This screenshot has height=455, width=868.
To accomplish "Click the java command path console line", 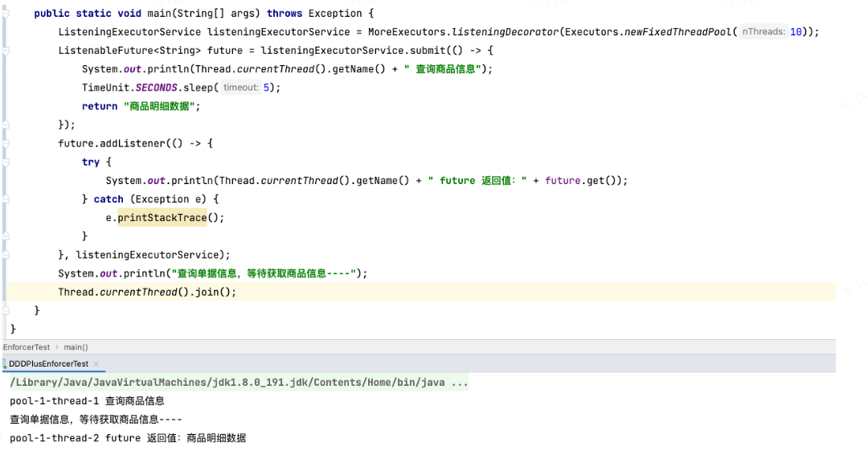I will point(239,383).
